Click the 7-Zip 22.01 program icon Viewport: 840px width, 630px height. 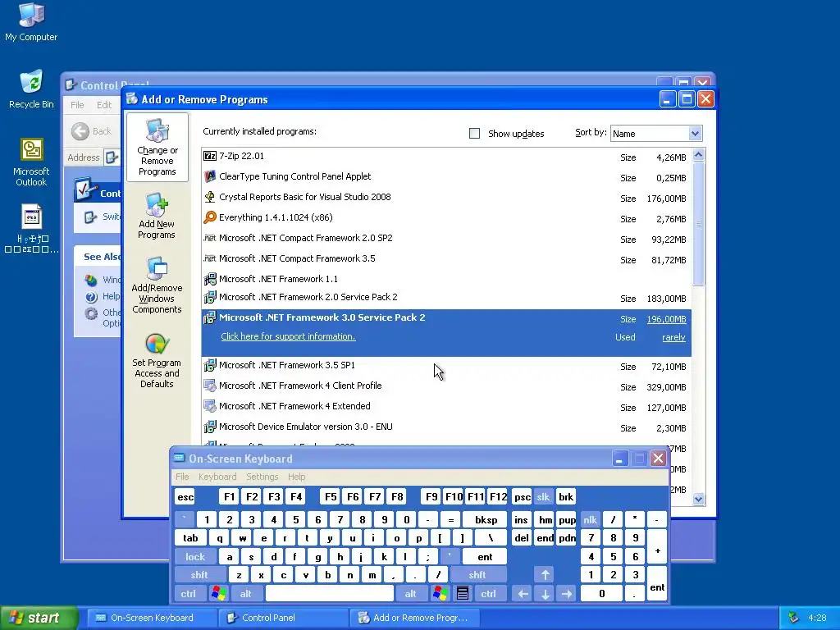(x=210, y=157)
